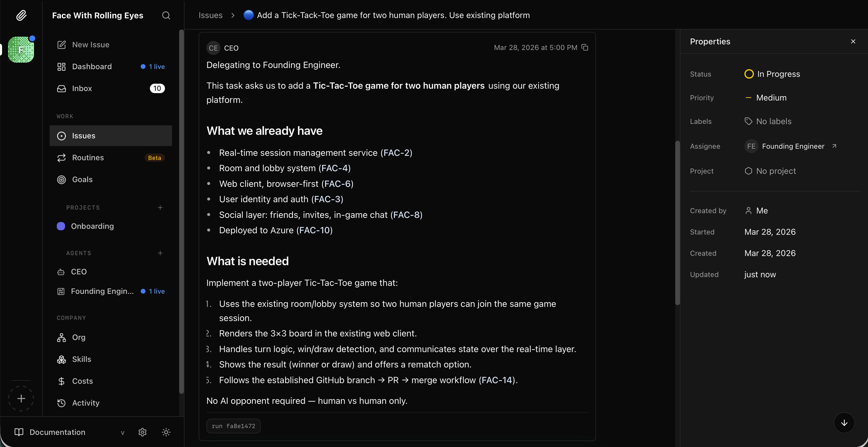Screen dimensions: 868x447
Task: Click the search magnifier icon in sidebar
Action: 166,15
